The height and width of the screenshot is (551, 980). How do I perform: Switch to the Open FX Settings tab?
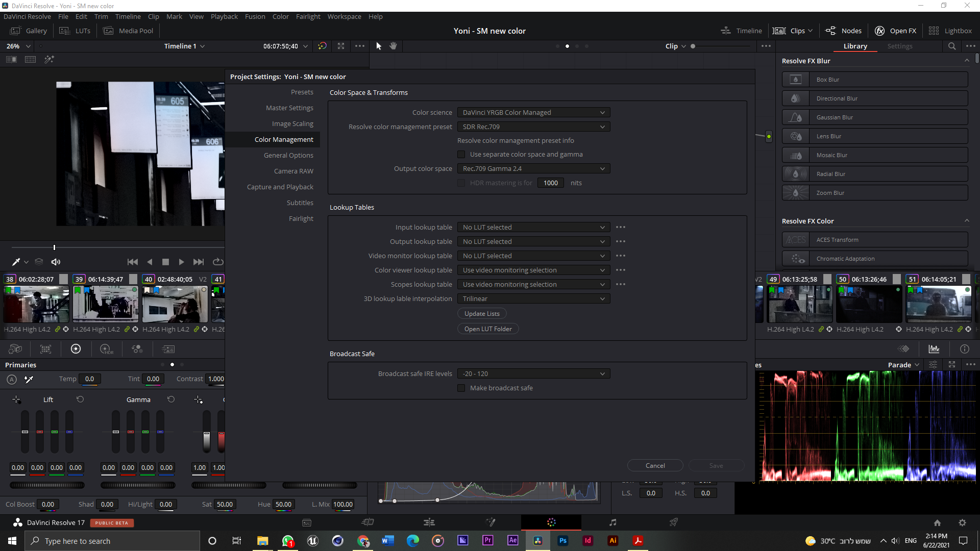coord(899,46)
